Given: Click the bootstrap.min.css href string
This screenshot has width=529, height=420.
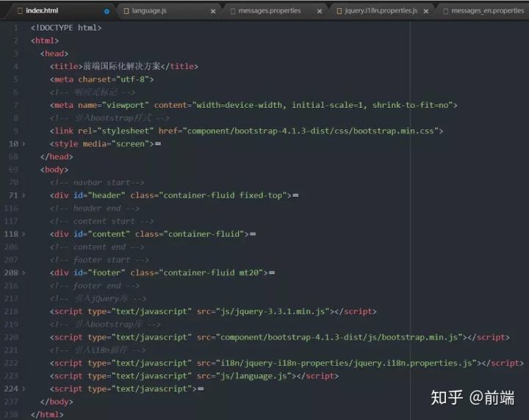Looking at the screenshot, I should click(310, 131).
